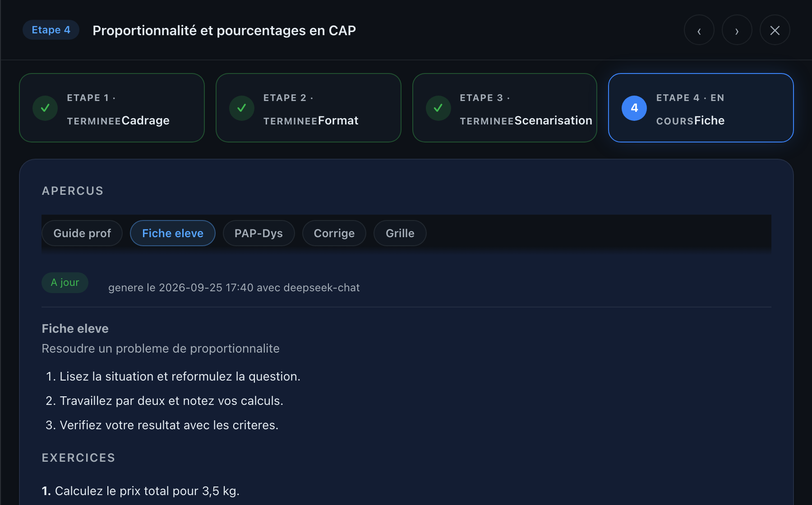812x505 pixels.
Task: Switch to the Grille tab
Action: pyautogui.click(x=400, y=233)
